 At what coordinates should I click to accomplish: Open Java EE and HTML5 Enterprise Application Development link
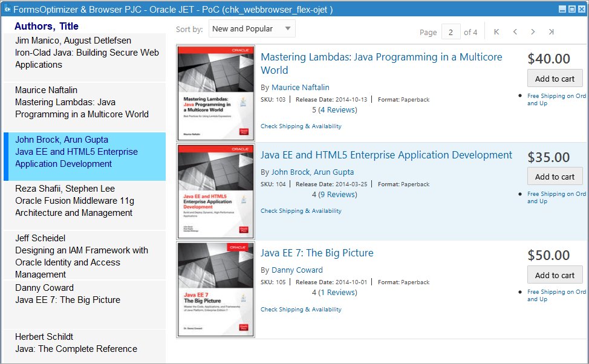pos(386,155)
